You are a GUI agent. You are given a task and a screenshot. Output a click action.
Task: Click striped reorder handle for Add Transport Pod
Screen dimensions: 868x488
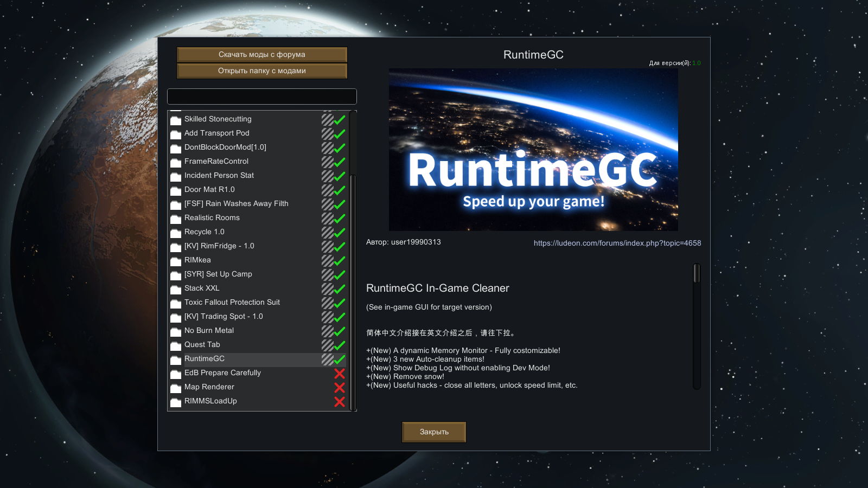click(327, 133)
